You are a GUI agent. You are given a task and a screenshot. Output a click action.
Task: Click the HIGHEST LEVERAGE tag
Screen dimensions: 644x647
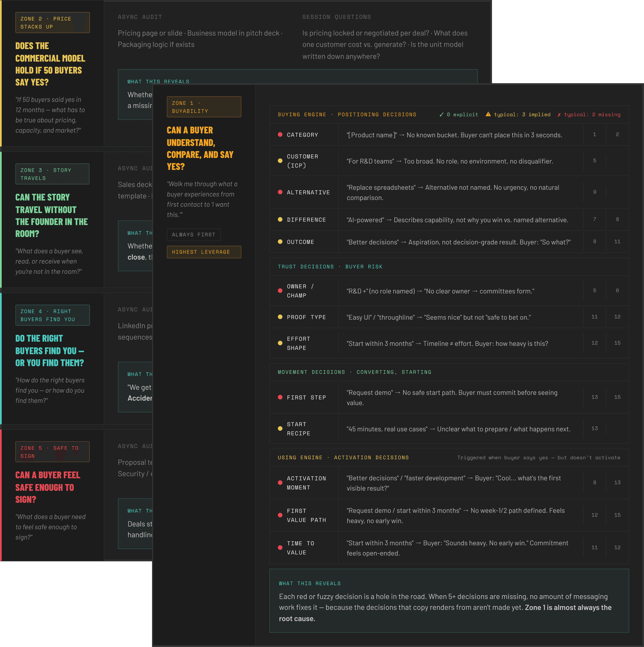(x=204, y=252)
